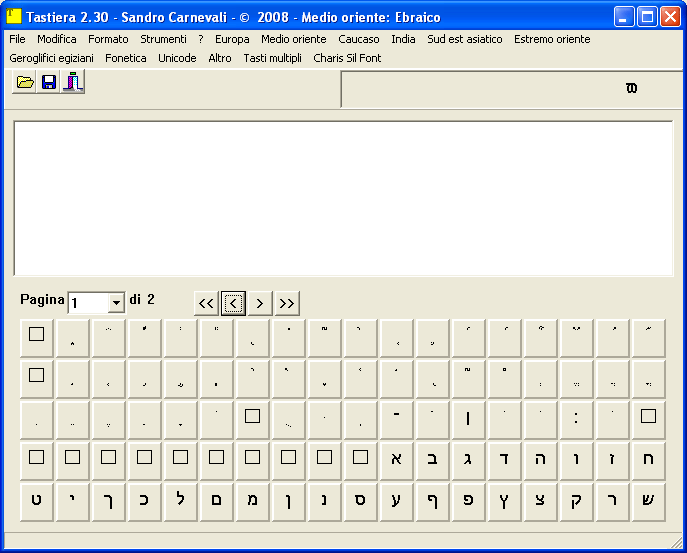Open the Estremo oriente menu
The height and width of the screenshot is (553, 687).
552,39
